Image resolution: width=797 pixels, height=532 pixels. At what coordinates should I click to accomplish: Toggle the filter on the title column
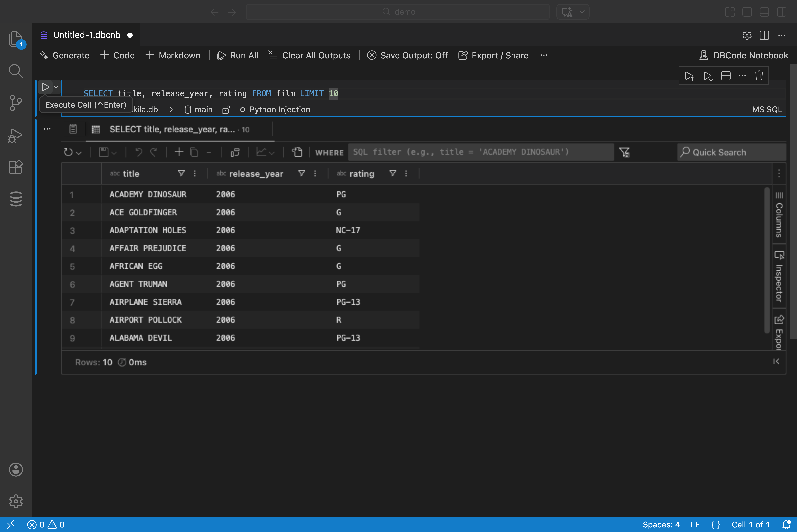[x=181, y=173]
